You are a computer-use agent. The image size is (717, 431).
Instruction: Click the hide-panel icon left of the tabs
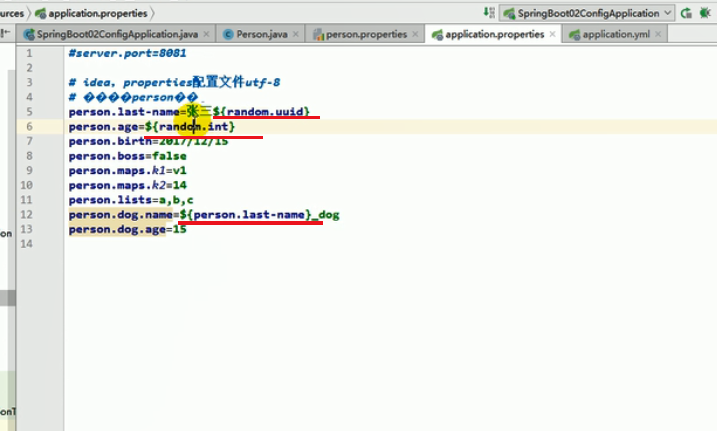[x=5, y=33]
